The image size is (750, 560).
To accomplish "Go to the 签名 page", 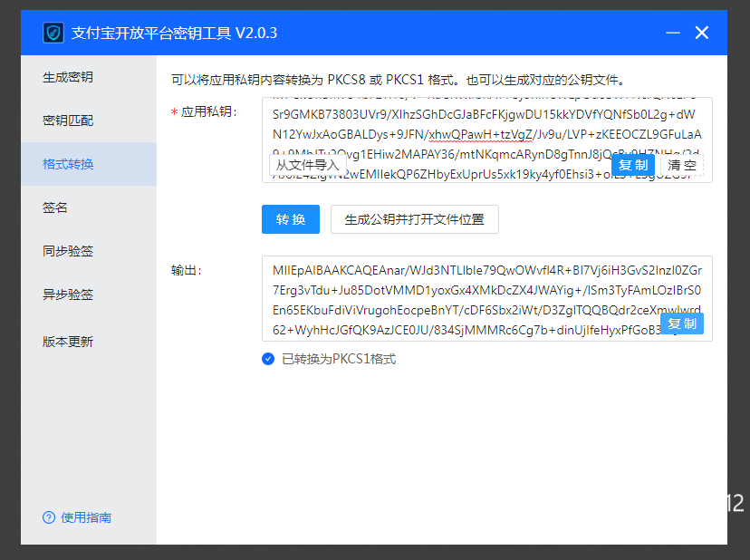I will click(x=55, y=208).
